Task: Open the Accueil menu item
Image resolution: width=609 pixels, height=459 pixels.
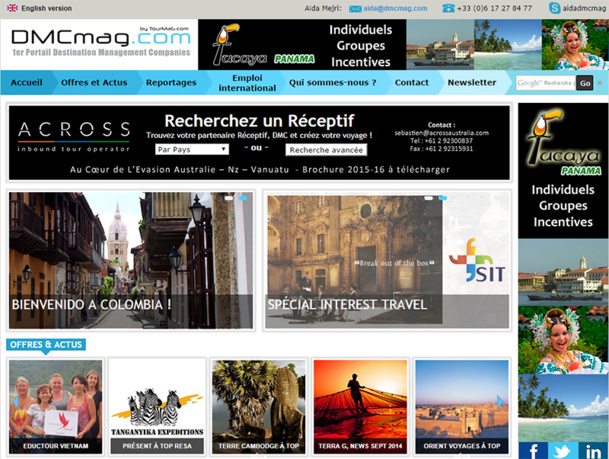Action: [x=26, y=83]
